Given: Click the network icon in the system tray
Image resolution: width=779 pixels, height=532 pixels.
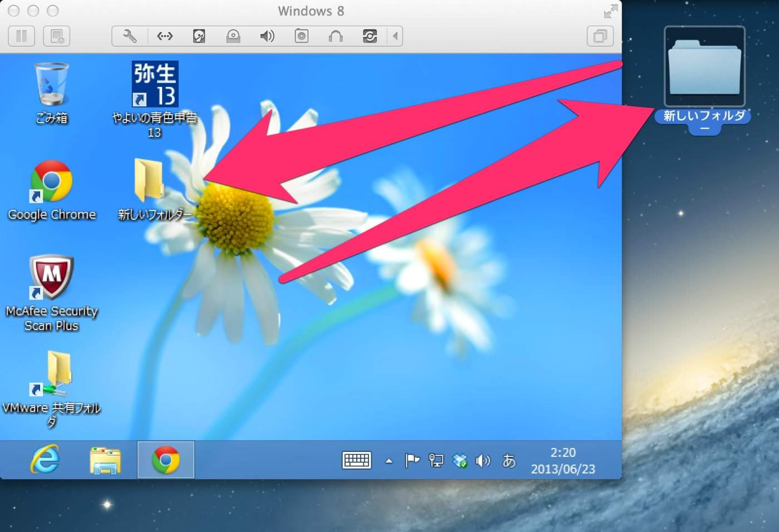Looking at the screenshot, I should pos(436,461).
